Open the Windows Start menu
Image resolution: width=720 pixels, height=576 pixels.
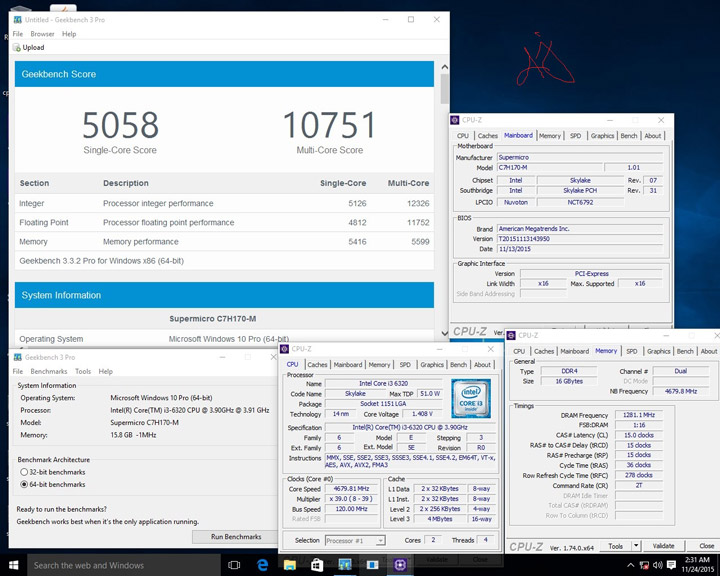point(13,565)
